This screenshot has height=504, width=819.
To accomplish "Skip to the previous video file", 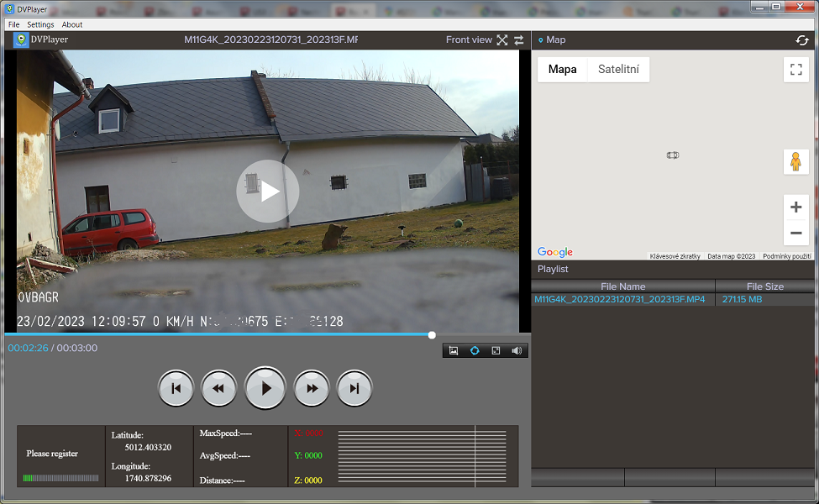I will coord(176,388).
